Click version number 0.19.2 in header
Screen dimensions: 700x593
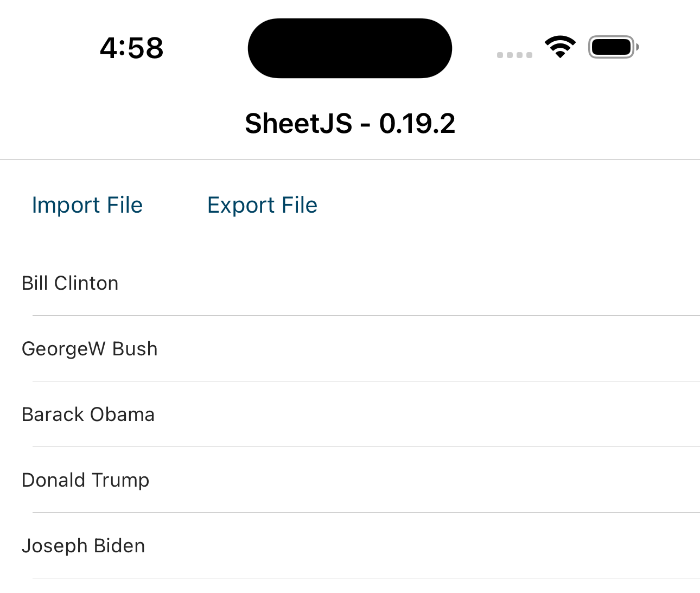coord(417,124)
